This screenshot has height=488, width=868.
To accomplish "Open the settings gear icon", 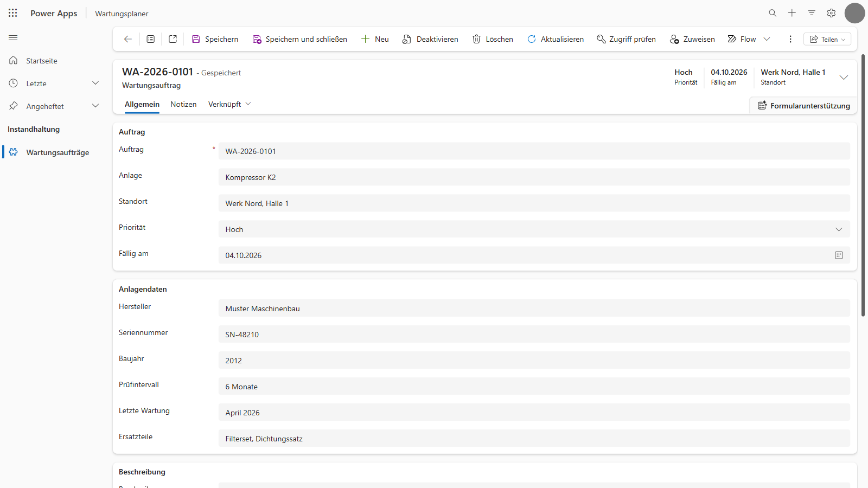I will (x=831, y=13).
